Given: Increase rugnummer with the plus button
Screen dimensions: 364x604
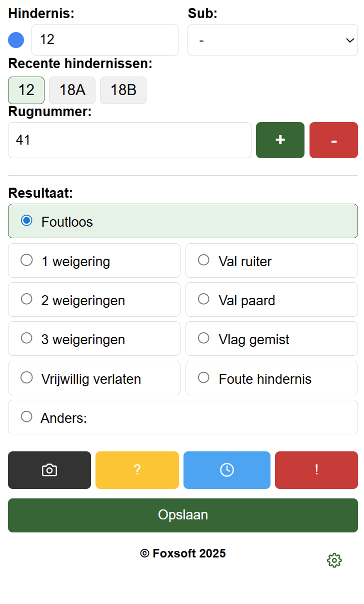Looking at the screenshot, I should pyautogui.click(x=280, y=140).
